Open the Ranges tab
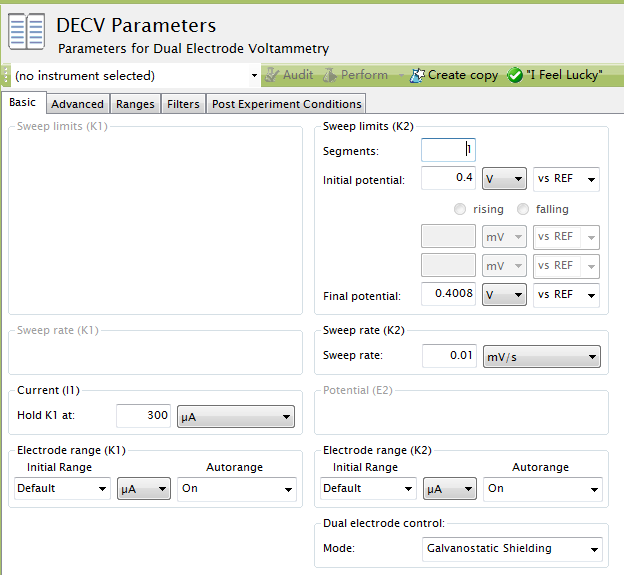Image resolution: width=624 pixels, height=575 pixels. [x=135, y=104]
